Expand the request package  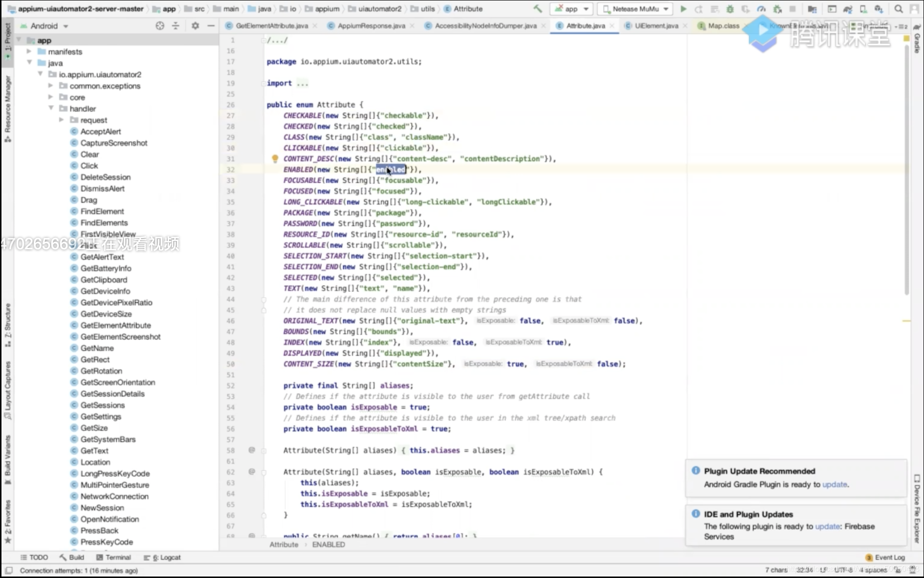point(61,120)
